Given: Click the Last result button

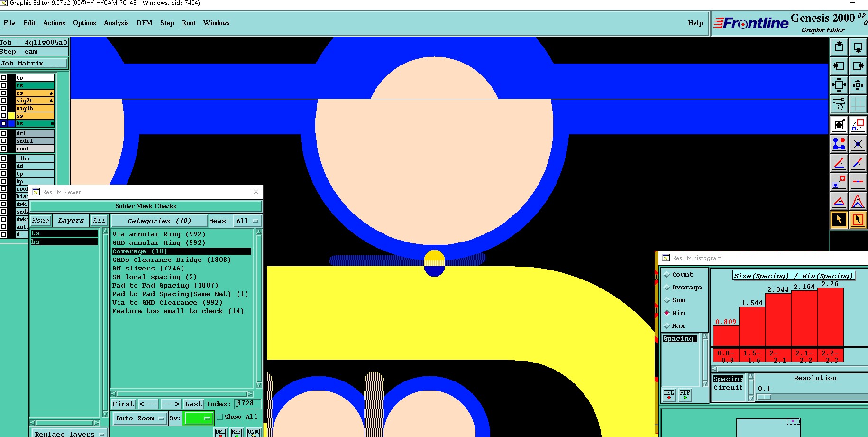Looking at the screenshot, I should (x=193, y=404).
